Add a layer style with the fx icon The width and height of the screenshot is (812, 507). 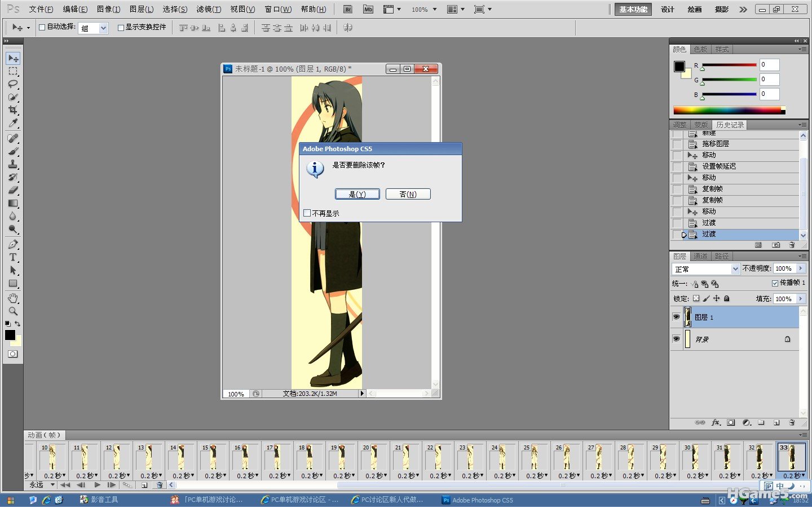(716, 422)
